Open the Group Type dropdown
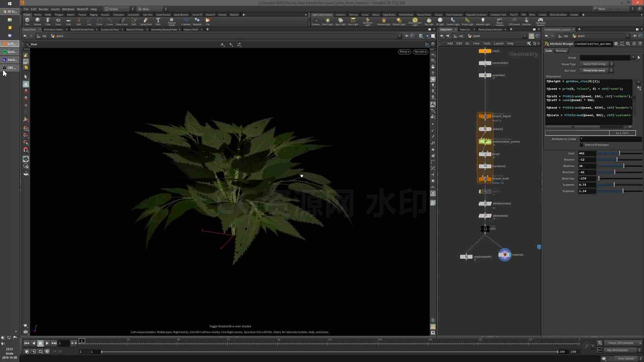Screen dimensions: 644x362 point(596,64)
